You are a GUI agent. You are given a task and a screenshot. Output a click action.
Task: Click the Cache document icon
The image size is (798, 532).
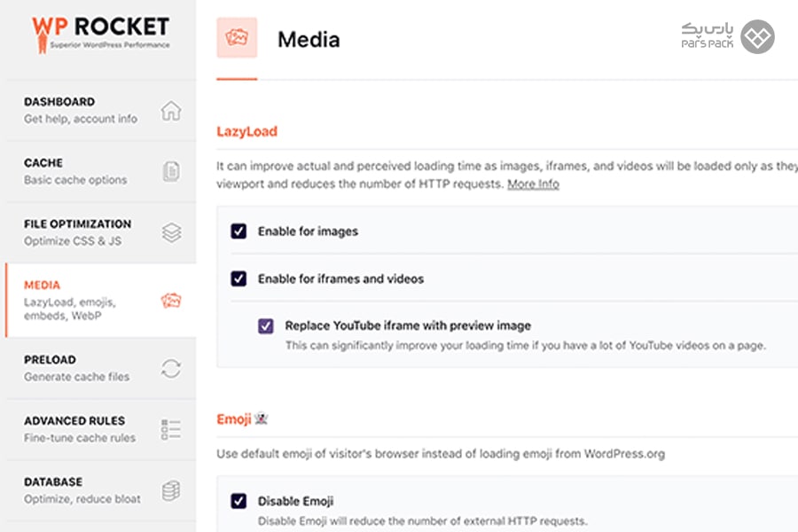click(171, 171)
